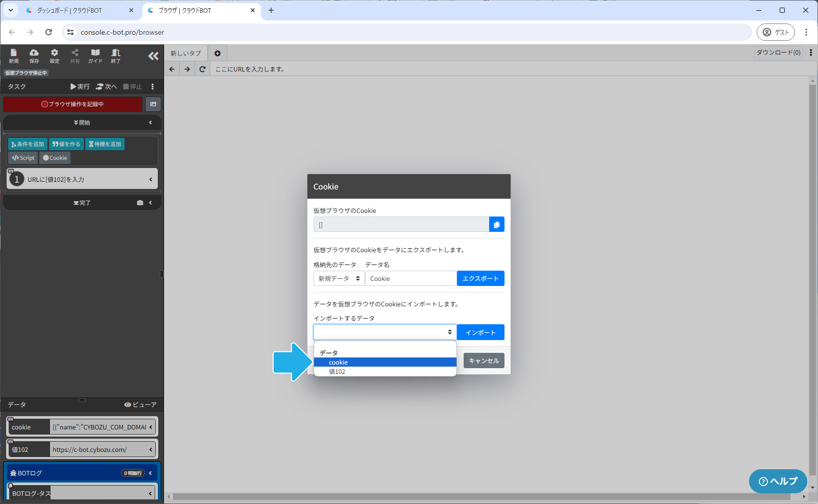Click the 新規 (new) file icon

(14, 56)
